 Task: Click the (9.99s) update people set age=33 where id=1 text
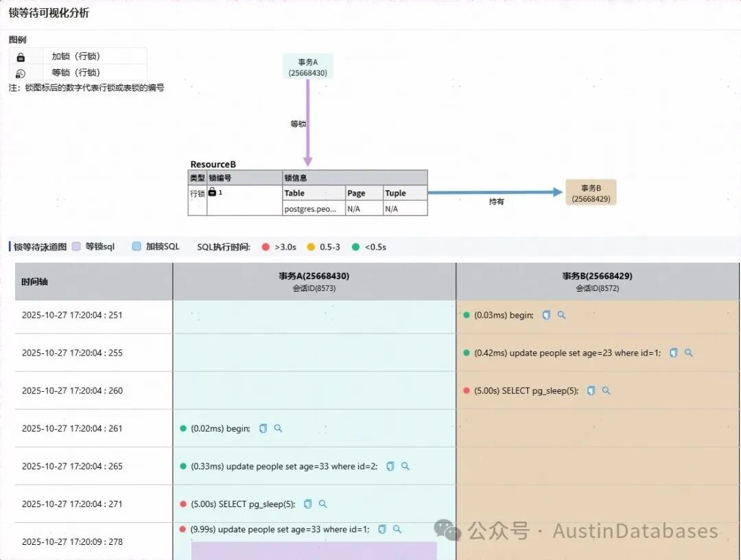click(x=280, y=529)
